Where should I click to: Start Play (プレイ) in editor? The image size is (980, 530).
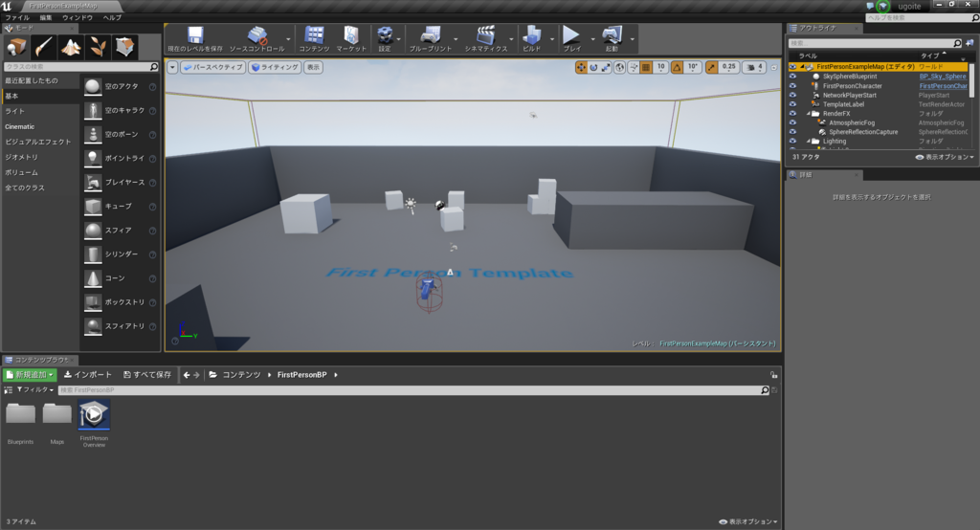[572, 39]
